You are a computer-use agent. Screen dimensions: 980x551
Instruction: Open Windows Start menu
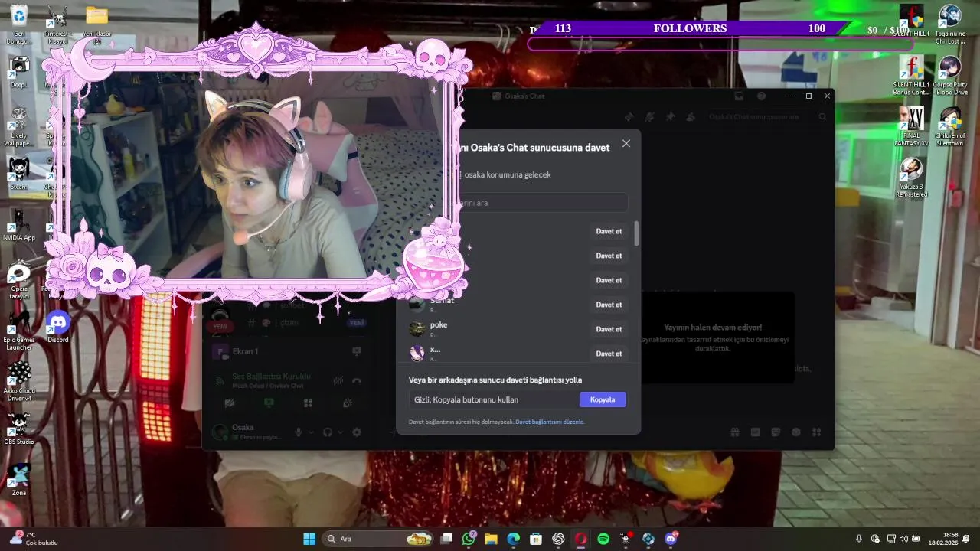tap(309, 539)
